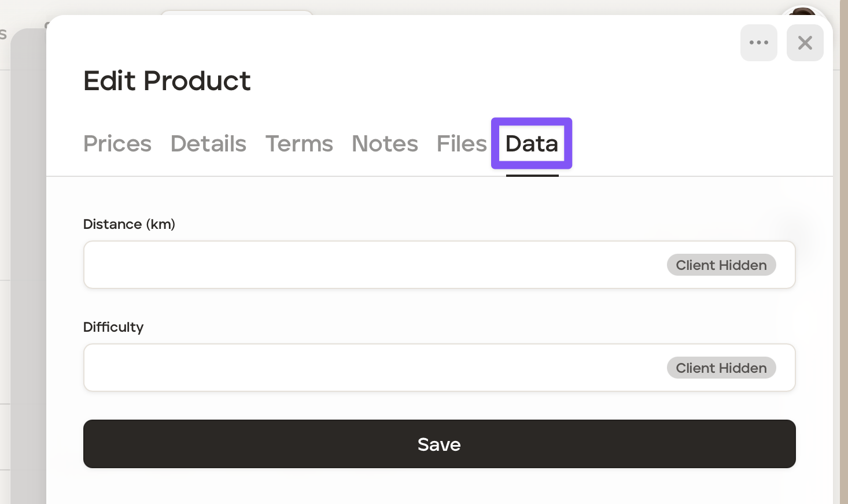
Task: Go to the Terms tab
Action: [x=299, y=144]
